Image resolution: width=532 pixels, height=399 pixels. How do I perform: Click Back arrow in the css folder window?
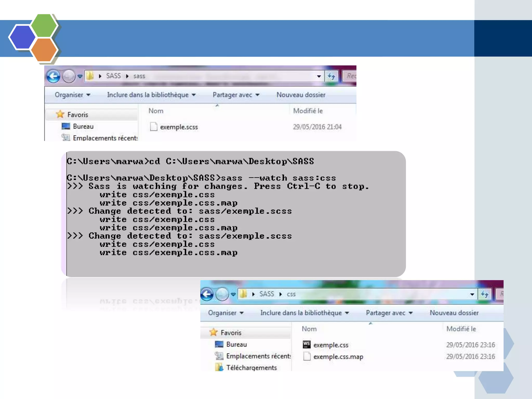(x=207, y=294)
